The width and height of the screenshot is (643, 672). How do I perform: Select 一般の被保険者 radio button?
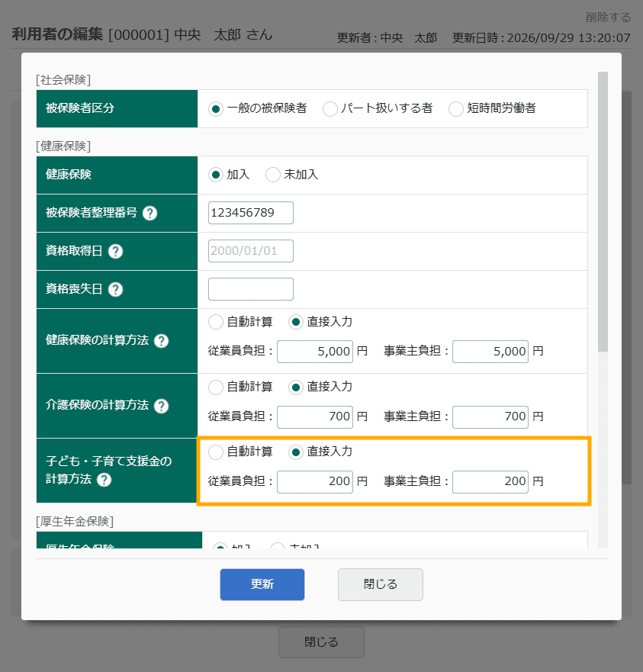tap(216, 109)
